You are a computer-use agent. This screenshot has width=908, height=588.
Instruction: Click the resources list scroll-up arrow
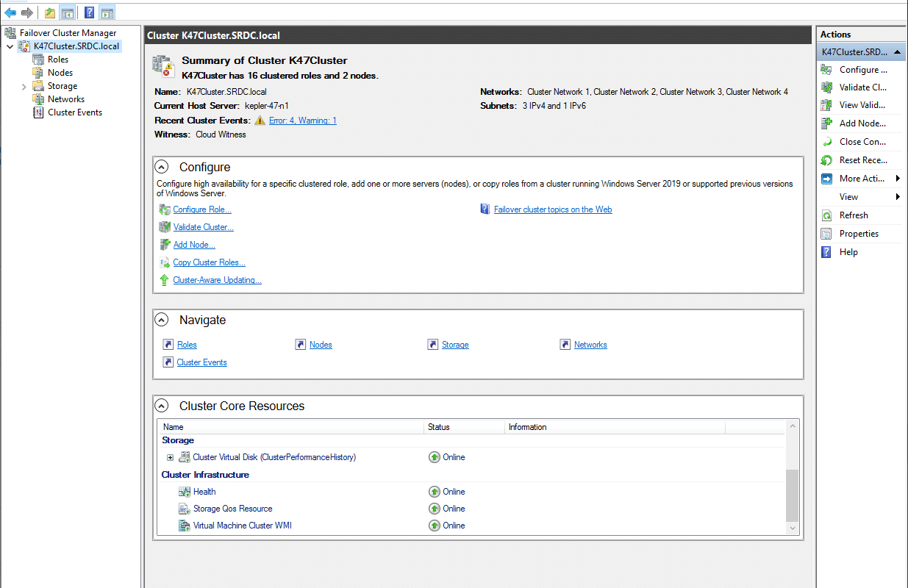(792, 426)
